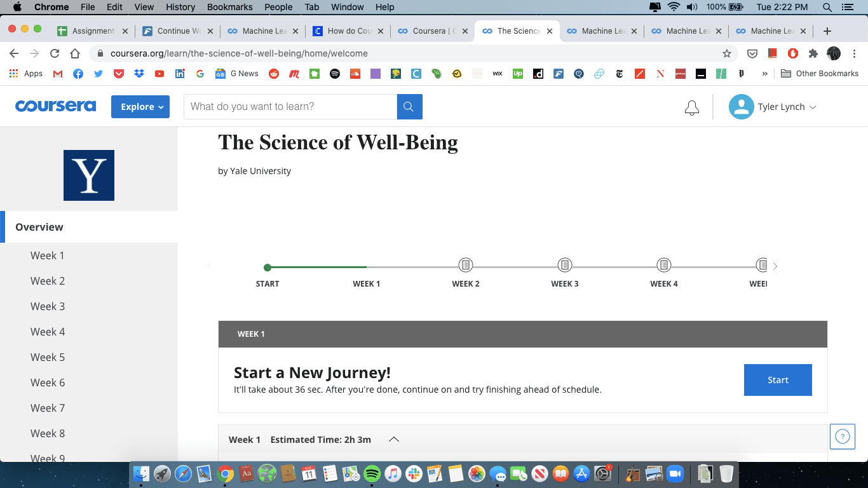Open Finder from the dock
Screen dimensions: 868x488
click(x=142, y=473)
